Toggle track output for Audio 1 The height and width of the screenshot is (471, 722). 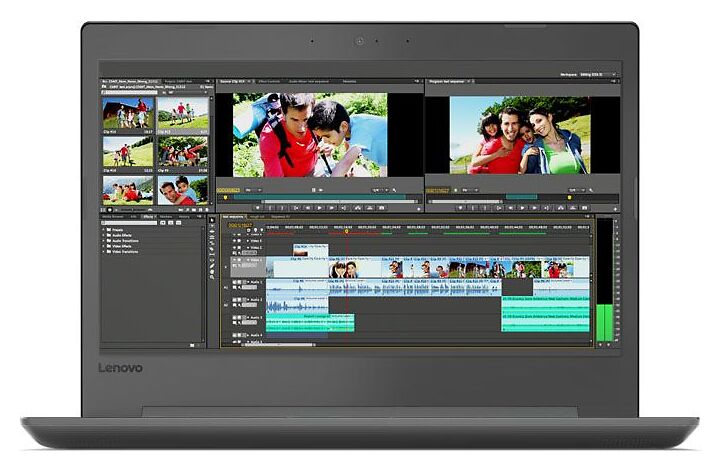coord(235,282)
